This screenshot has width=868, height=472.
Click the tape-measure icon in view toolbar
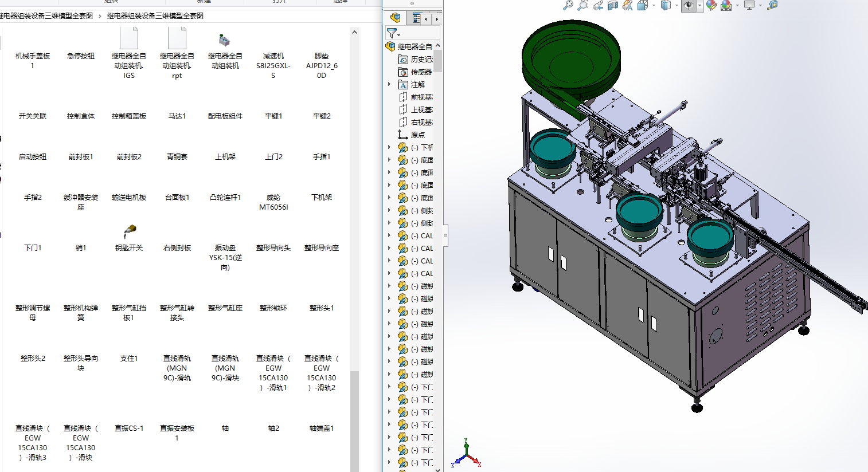point(773,5)
